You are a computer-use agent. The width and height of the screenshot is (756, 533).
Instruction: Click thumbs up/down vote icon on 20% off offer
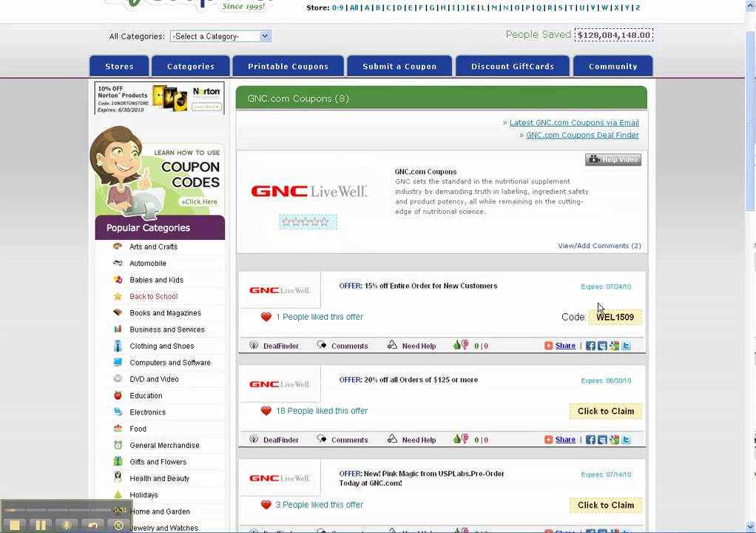(x=461, y=439)
